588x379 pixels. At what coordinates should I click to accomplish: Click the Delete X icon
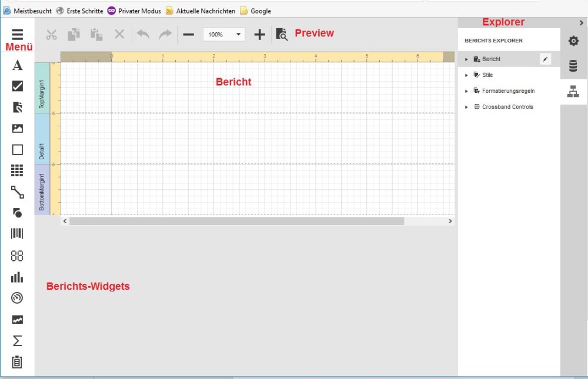click(119, 35)
